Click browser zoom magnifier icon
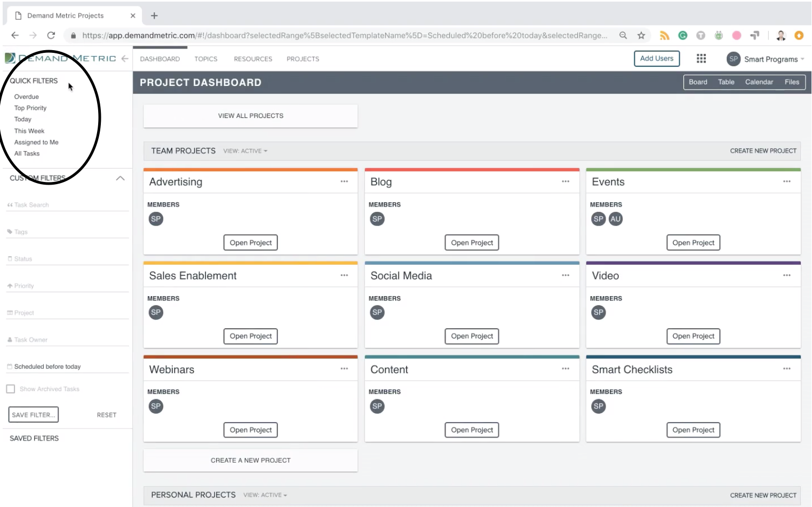This screenshot has height=507, width=812. coord(623,35)
